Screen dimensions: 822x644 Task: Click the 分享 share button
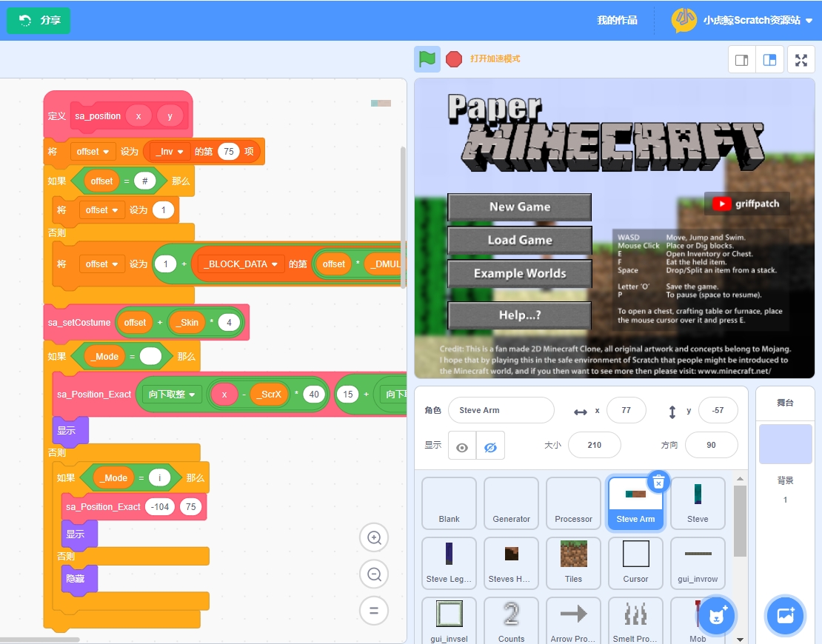point(39,21)
